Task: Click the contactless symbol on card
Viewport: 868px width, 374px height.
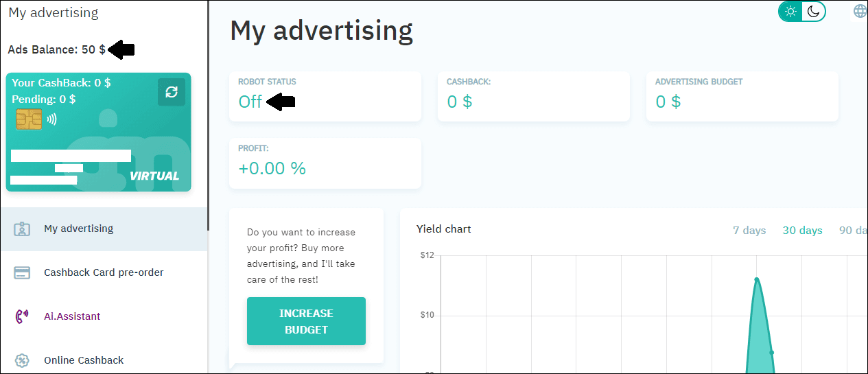Action: click(x=52, y=119)
